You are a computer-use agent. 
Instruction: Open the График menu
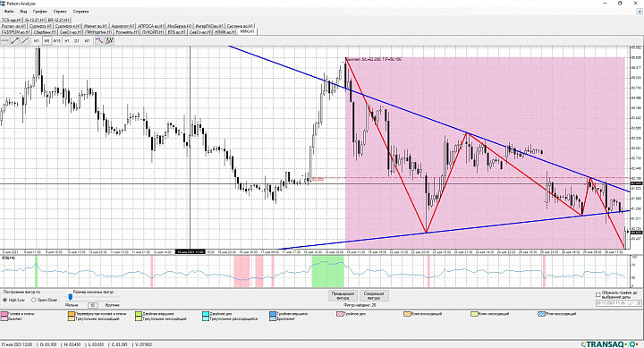[40, 12]
